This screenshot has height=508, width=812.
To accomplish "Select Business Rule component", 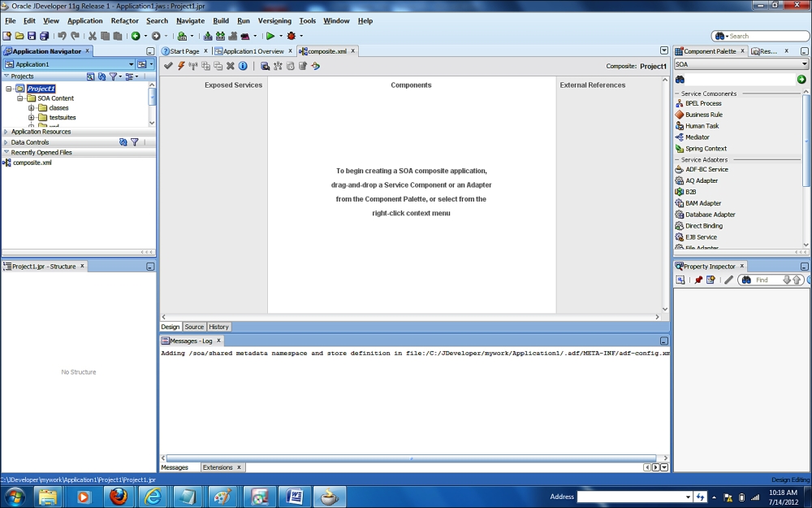I will pos(699,115).
